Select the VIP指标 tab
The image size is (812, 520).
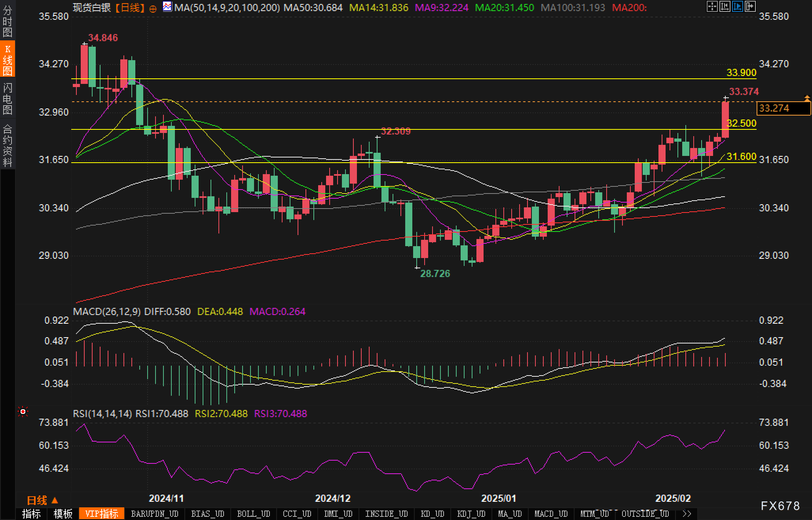(x=102, y=514)
